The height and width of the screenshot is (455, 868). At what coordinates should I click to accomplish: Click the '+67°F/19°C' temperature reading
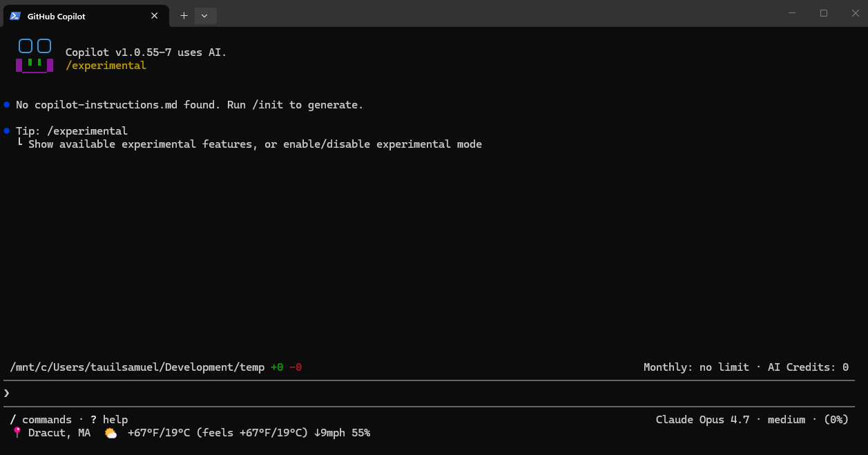click(159, 433)
